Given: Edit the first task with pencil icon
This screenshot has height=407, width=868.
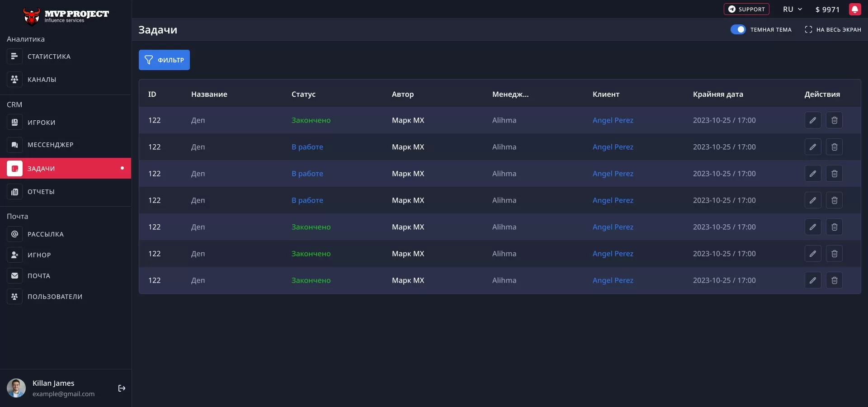Looking at the screenshot, I should 813,120.
